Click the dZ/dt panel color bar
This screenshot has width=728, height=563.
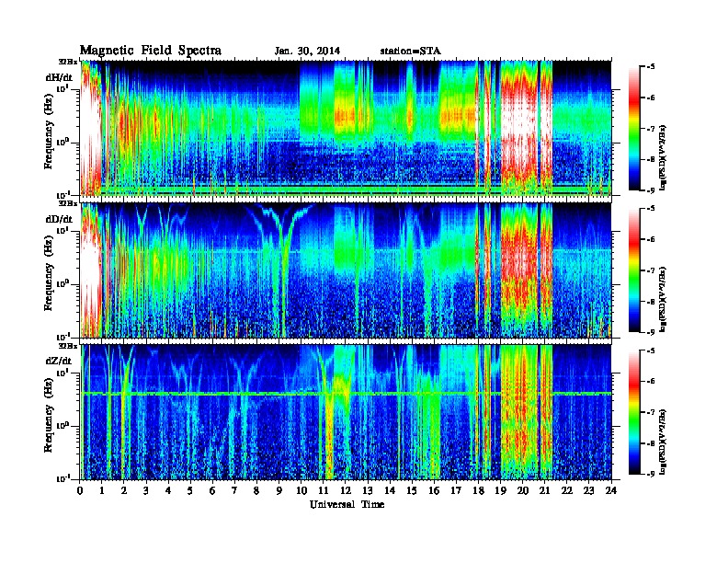(633, 412)
